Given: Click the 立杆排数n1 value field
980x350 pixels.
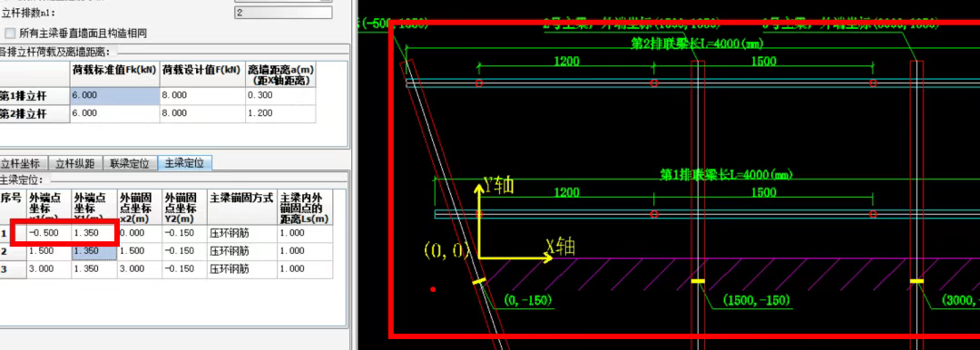Looking at the screenshot, I should coord(283,13).
